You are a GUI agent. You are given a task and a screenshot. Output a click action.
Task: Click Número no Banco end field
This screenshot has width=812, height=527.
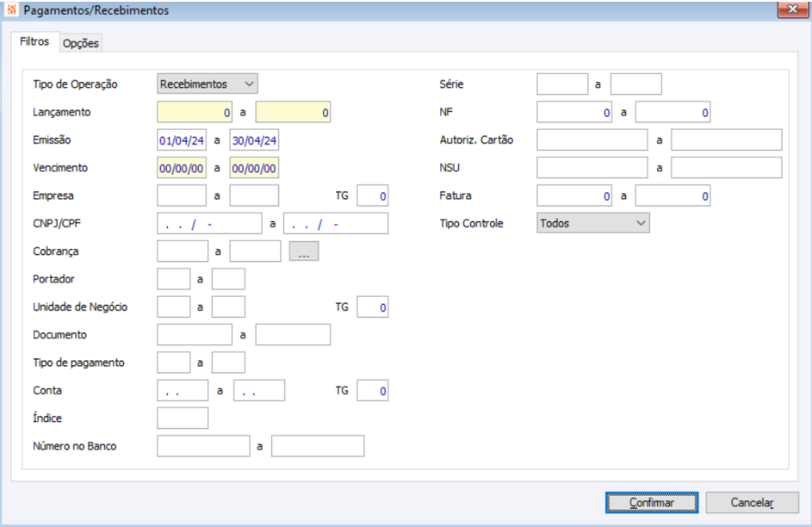pos(318,446)
